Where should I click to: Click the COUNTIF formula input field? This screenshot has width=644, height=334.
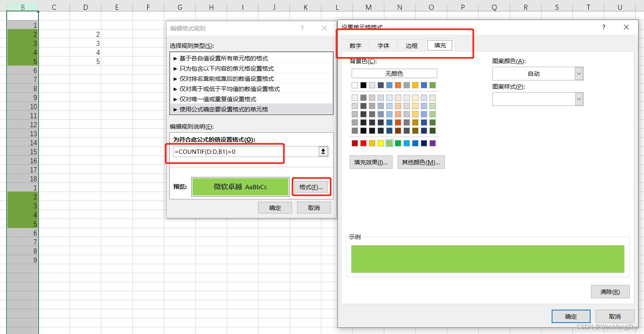[246, 151]
